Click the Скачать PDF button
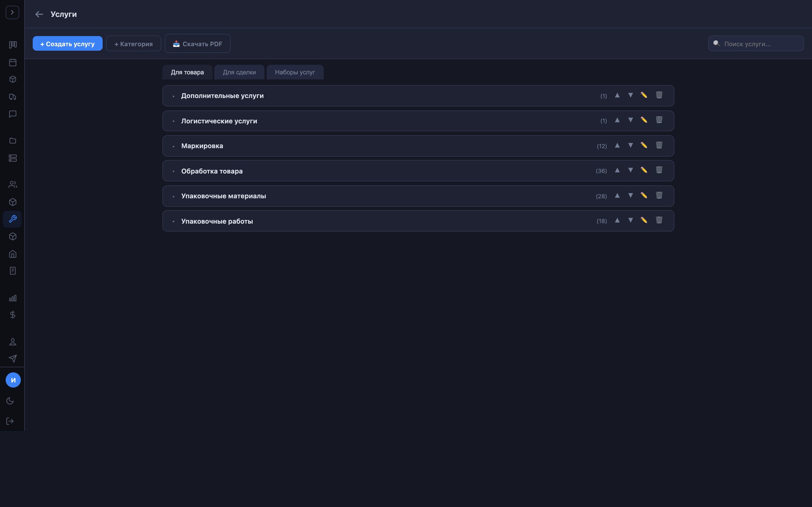This screenshot has height=507, width=812. click(x=197, y=44)
